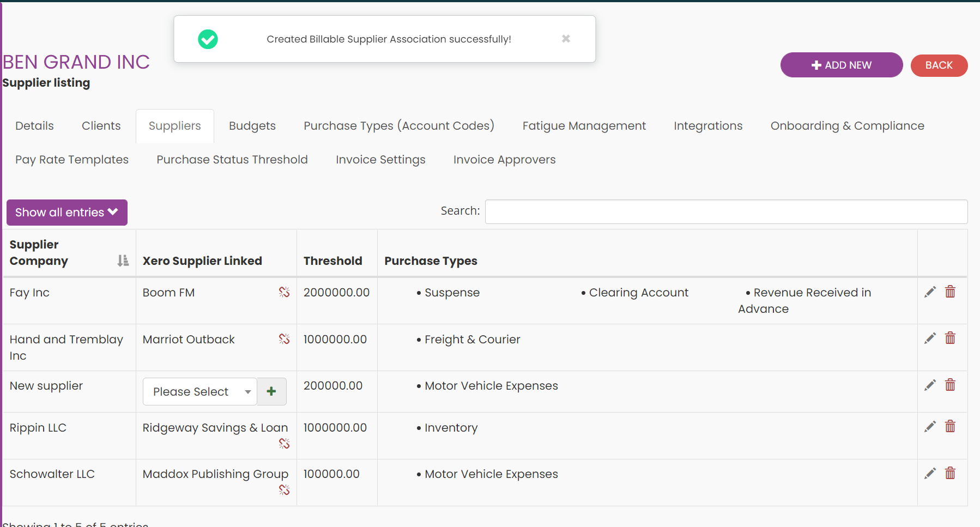Screen dimensions: 980x527
Task: Delete the New supplier row
Action: coord(950,385)
